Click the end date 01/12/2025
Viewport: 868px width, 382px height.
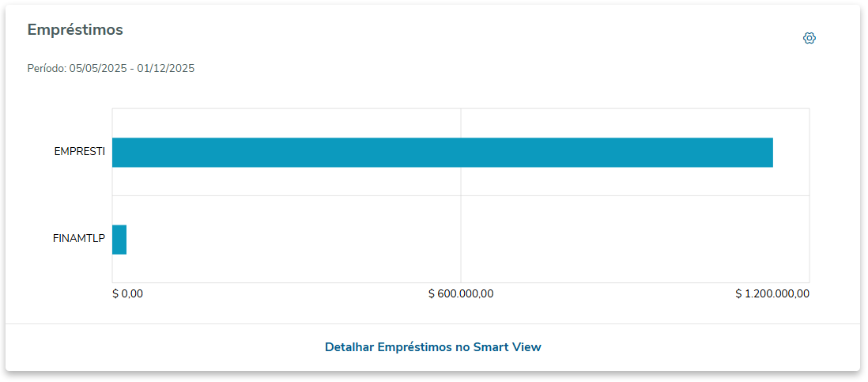coord(166,69)
